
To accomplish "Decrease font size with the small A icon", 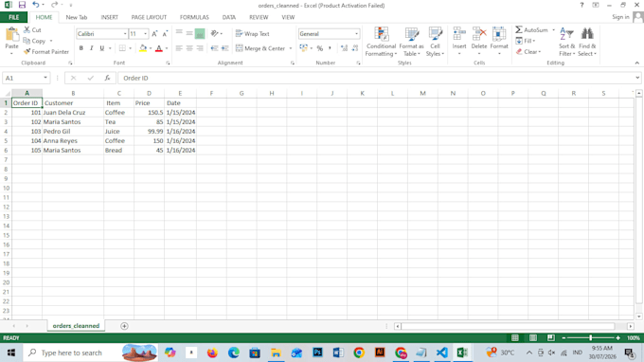I will tap(165, 34).
